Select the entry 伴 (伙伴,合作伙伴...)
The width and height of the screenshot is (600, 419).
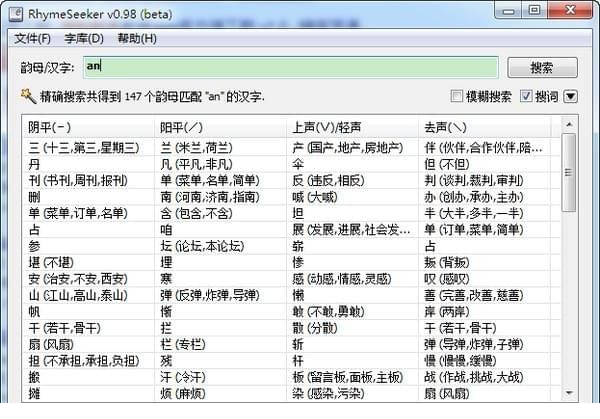[483, 148]
